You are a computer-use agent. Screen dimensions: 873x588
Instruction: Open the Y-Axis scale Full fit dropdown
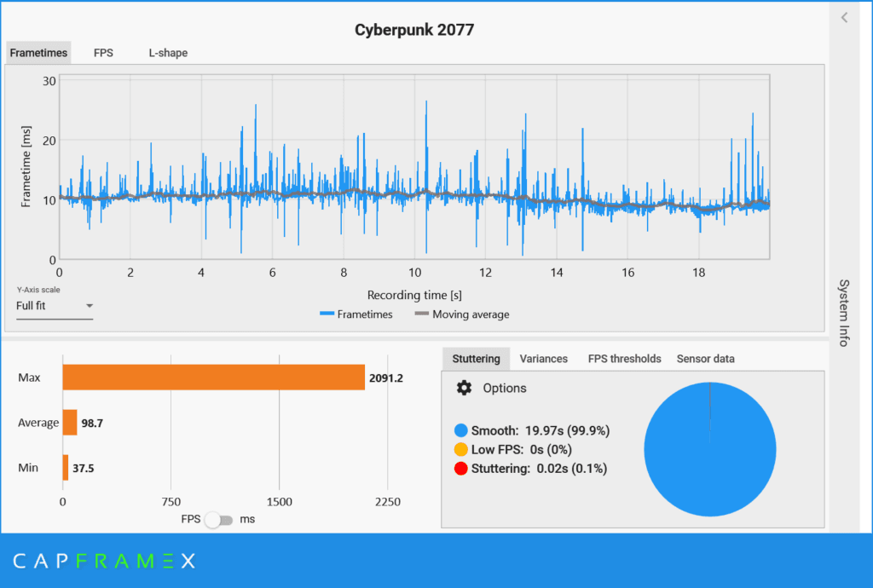[54, 306]
